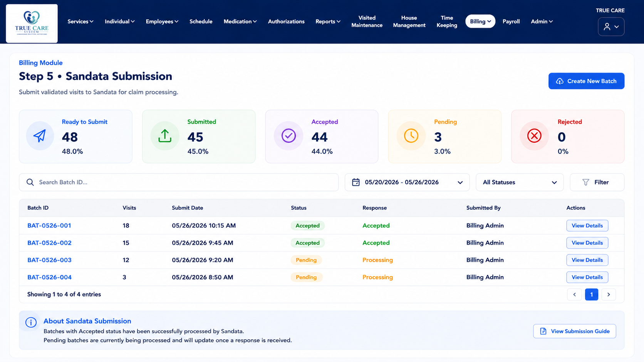
Task: Click the Rejected count 0
Action: tap(562, 137)
